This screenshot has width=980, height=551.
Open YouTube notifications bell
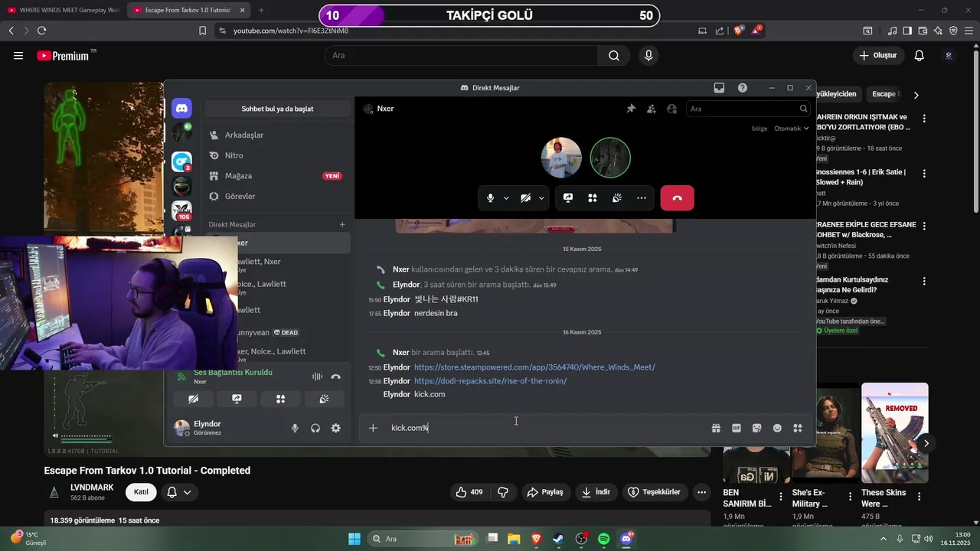(920, 56)
